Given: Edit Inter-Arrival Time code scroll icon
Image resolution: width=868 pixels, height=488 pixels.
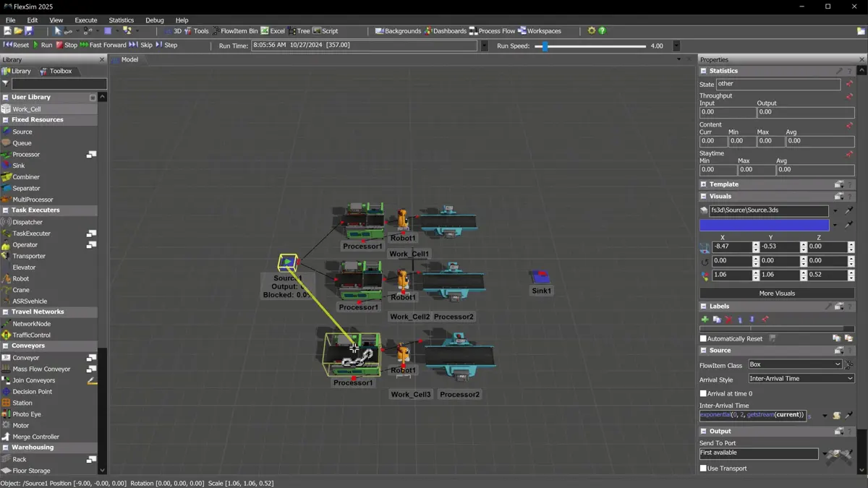Looking at the screenshot, I should click(837, 415).
